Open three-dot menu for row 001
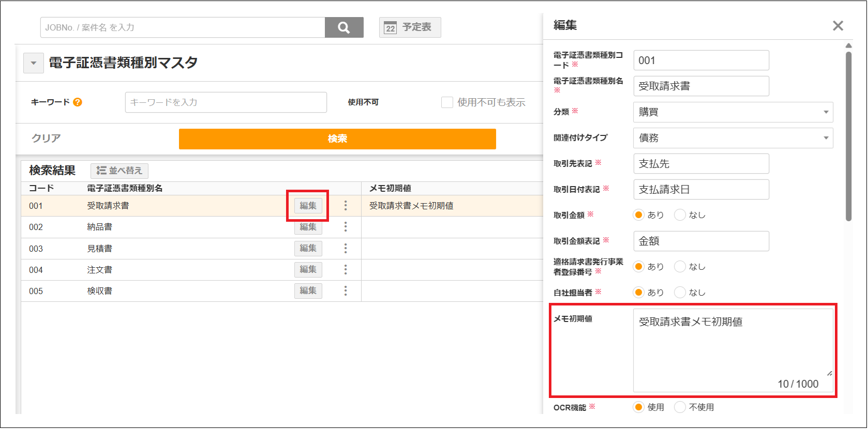 coord(346,206)
